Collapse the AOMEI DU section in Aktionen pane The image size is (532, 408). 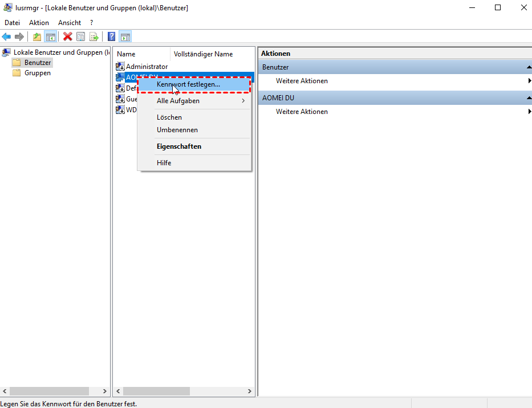[529, 97]
